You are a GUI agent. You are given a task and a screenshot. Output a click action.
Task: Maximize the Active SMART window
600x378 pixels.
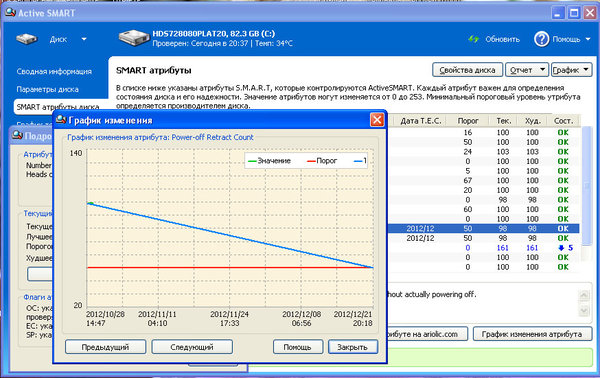(x=574, y=13)
